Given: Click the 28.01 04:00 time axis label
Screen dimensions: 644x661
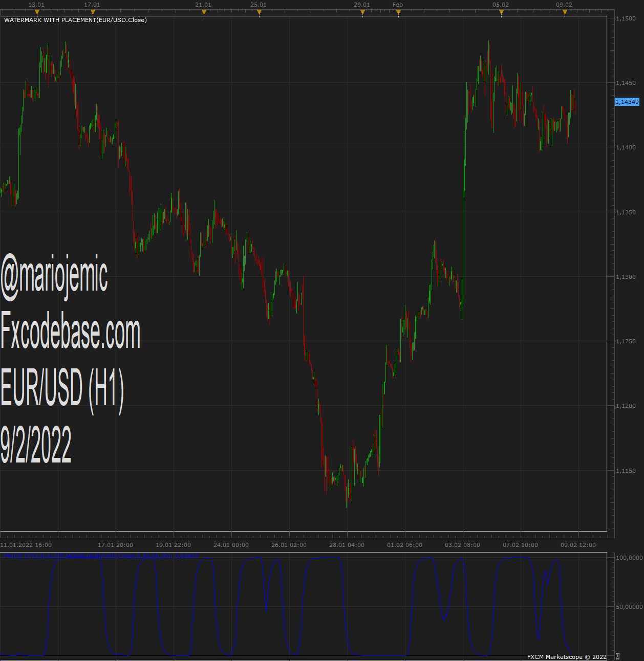Looking at the screenshot, I should [347, 545].
